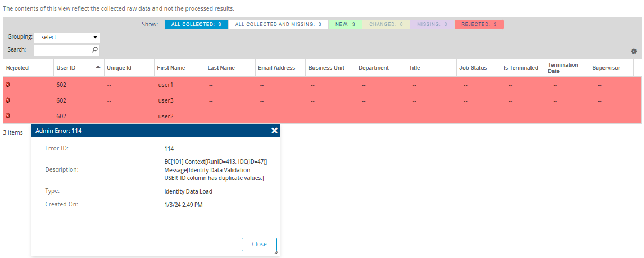Screen dimensions: 644x258
Task: Open table settings gear icon
Action: 634,51
